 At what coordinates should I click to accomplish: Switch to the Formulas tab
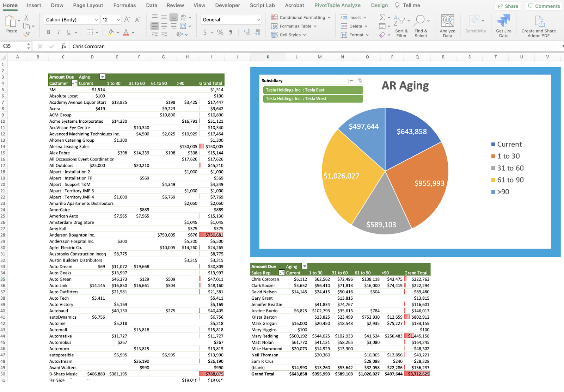tap(124, 5)
